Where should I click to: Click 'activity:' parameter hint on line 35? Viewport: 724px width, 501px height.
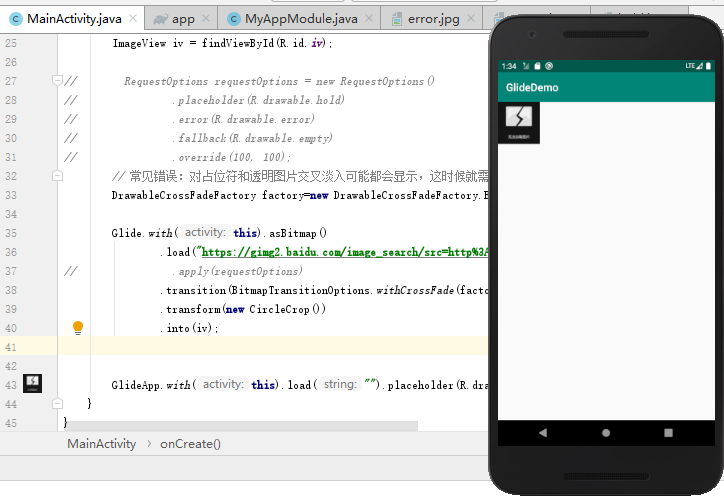205,232
